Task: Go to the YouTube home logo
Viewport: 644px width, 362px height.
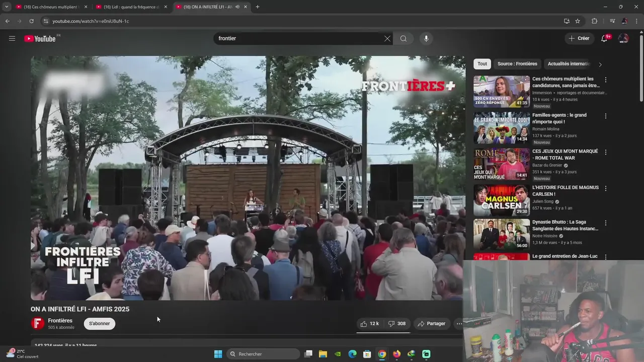Action: (x=40, y=39)
